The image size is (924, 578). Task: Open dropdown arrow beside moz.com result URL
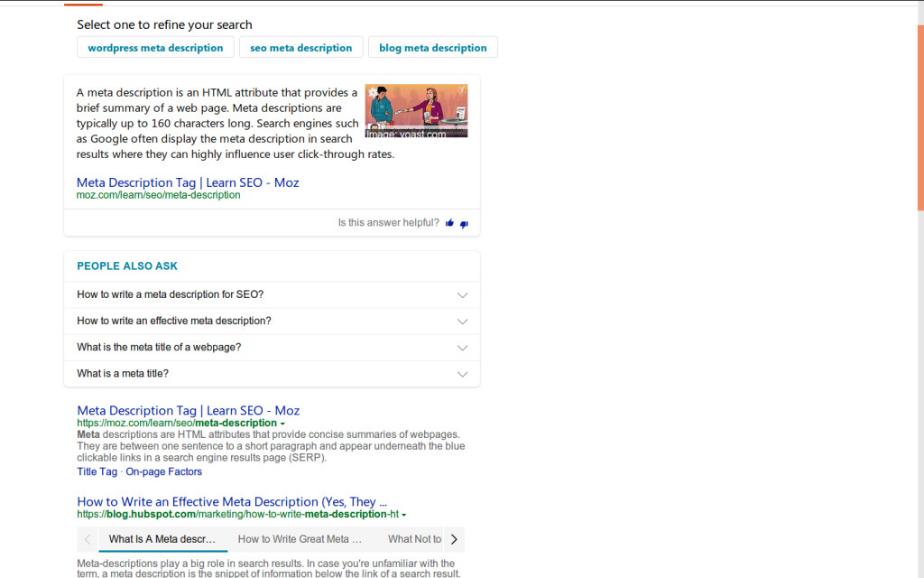coord(282,424)
